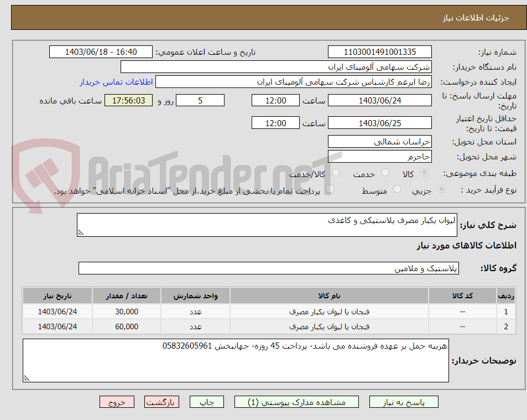Click general description textarea لیوان یکبار مصرف
527x420 pixels.
pyautogui.click(x=267, y=225)
